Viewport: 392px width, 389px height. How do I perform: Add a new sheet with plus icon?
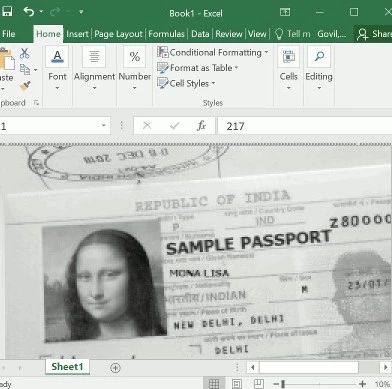point(115,368)
